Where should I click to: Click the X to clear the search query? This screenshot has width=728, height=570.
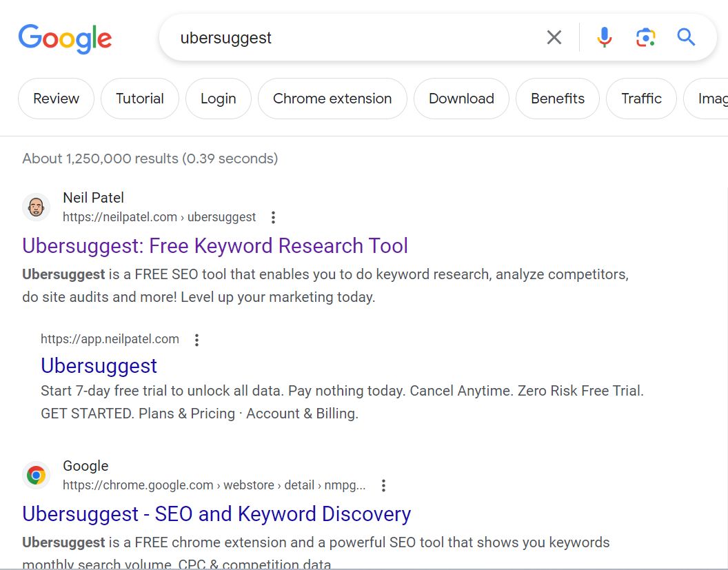554,37
